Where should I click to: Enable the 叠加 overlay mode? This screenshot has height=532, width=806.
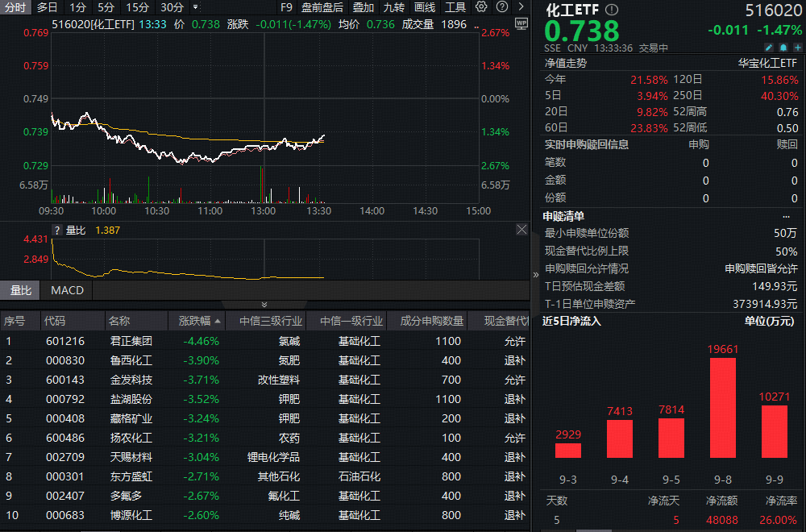click(x=362, y=7)
